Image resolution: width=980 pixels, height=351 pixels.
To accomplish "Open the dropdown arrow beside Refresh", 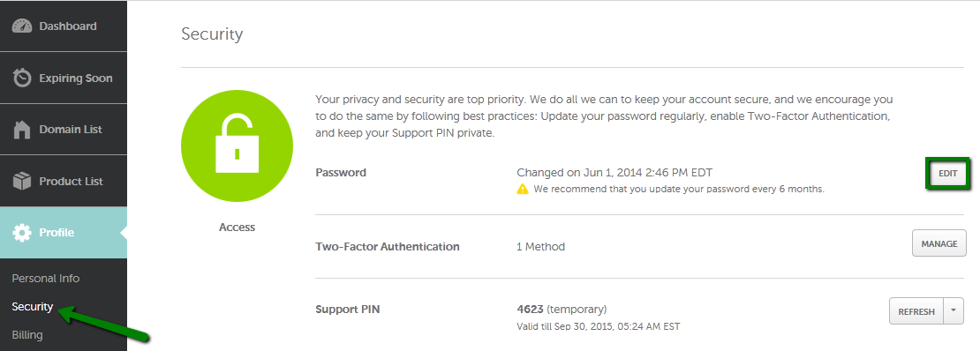I will [954, 311].
